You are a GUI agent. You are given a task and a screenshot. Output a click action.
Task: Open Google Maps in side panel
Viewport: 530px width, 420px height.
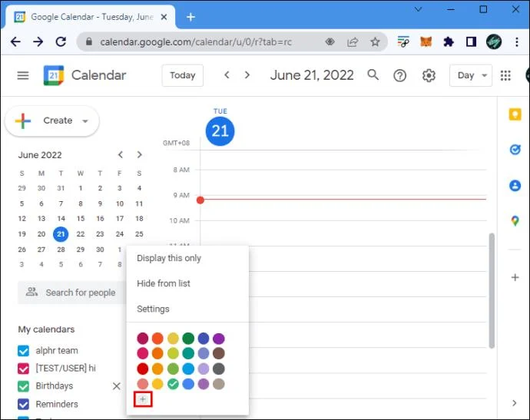pyautogui.click(x=515, y=221)
